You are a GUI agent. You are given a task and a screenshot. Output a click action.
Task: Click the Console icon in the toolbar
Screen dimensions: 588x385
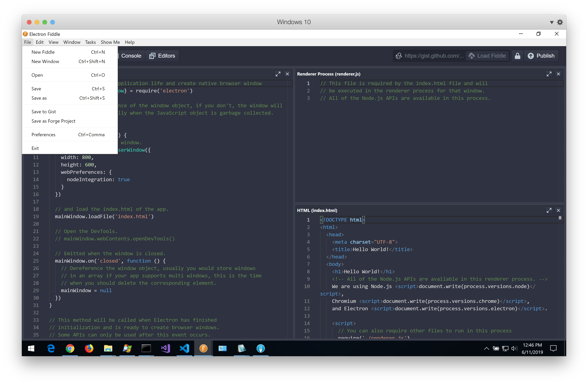tap(118, 56)
